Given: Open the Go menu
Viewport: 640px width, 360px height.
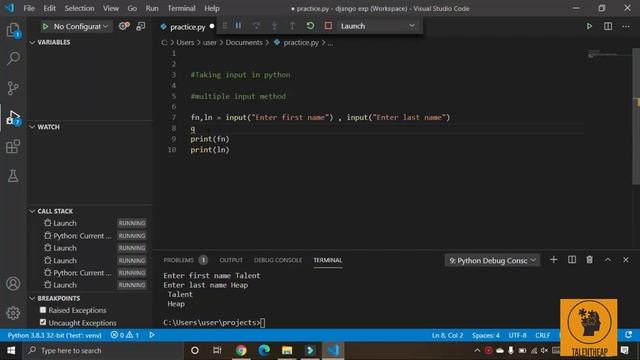Looking at the screenshot, I should tap(132, 8).
